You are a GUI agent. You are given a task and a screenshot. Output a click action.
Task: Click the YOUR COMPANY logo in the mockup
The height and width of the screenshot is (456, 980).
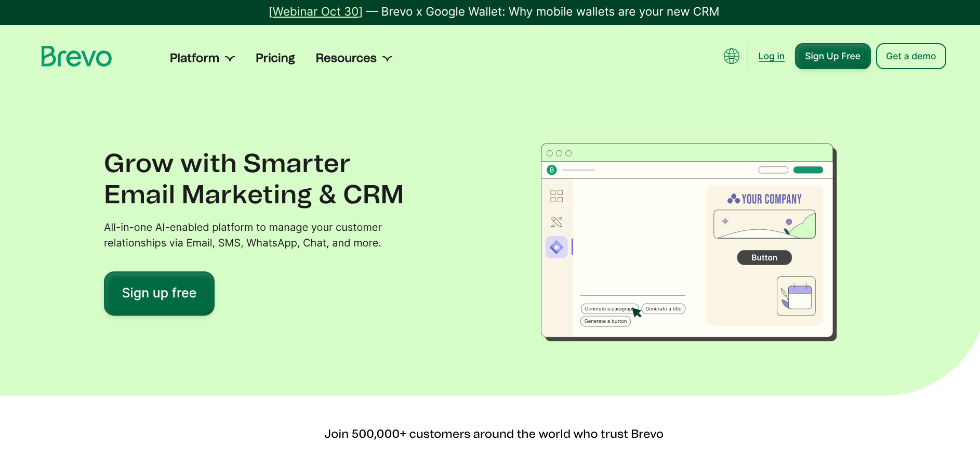click(764, 199)
